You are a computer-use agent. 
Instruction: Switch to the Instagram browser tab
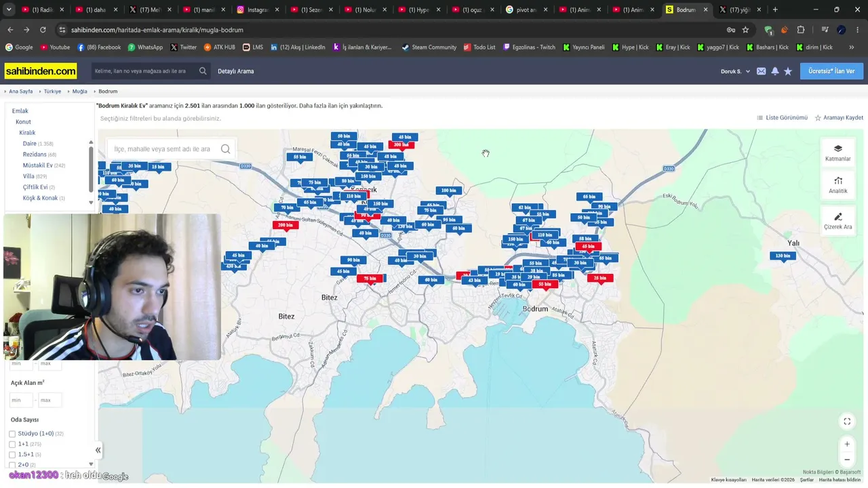click(258, 9)
